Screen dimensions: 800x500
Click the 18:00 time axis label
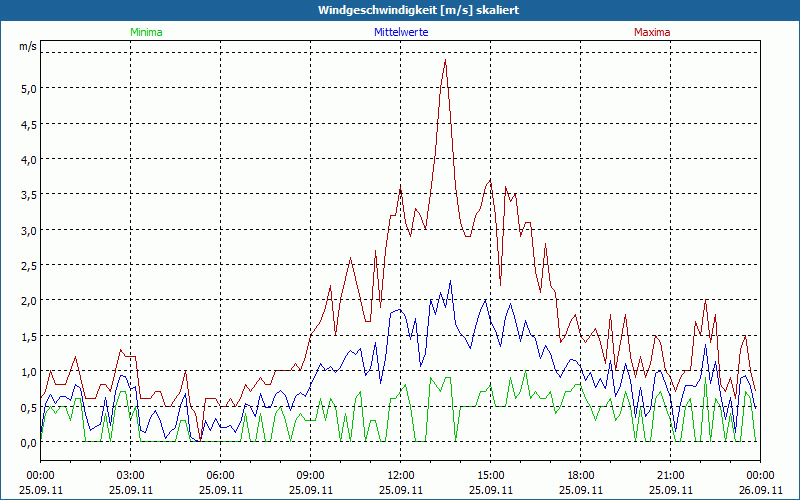[x=581, y=476]
